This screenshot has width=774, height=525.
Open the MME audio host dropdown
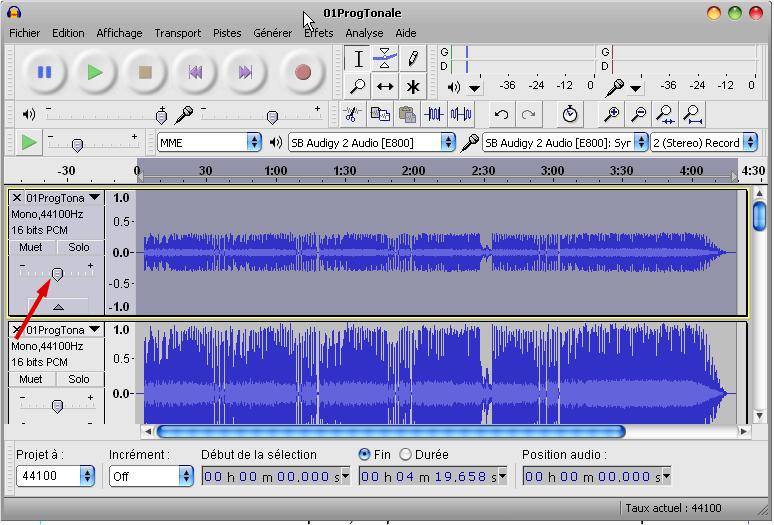209,143
